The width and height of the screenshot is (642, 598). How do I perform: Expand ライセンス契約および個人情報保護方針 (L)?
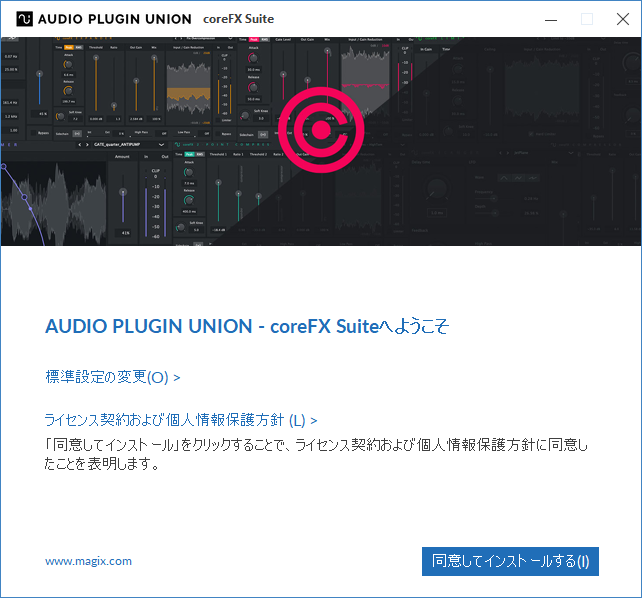point(181,420)
